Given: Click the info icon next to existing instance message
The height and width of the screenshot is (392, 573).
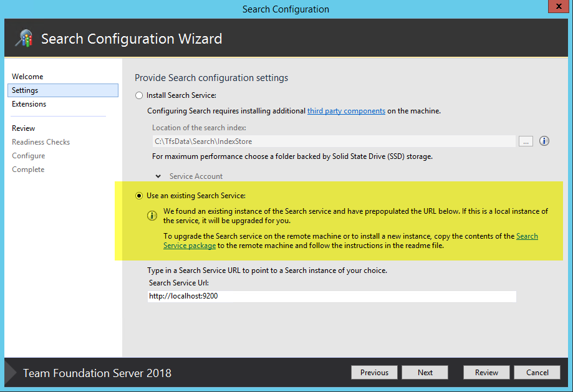Looking at the screenshot, I should 152,216.
